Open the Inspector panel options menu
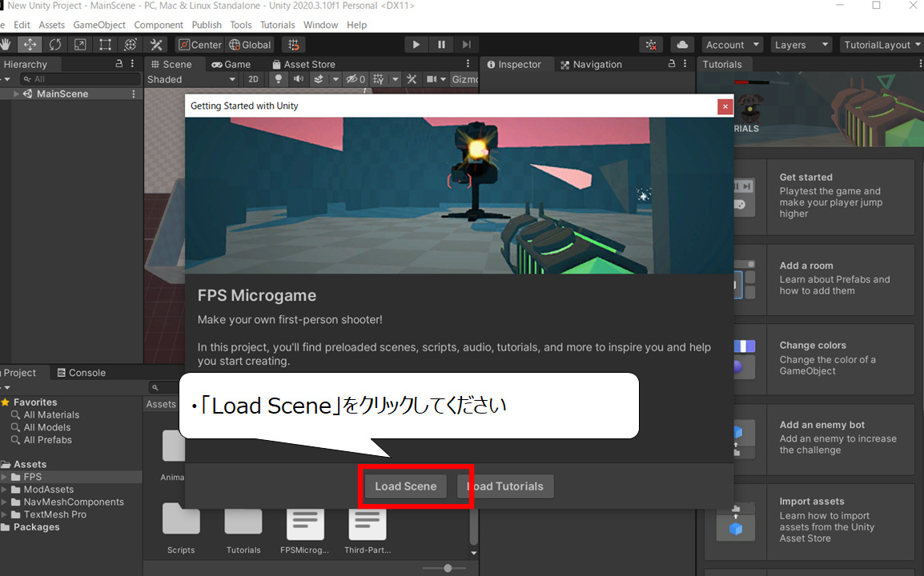Viewport: 924px width, 576px height. (x=685, y=64)
